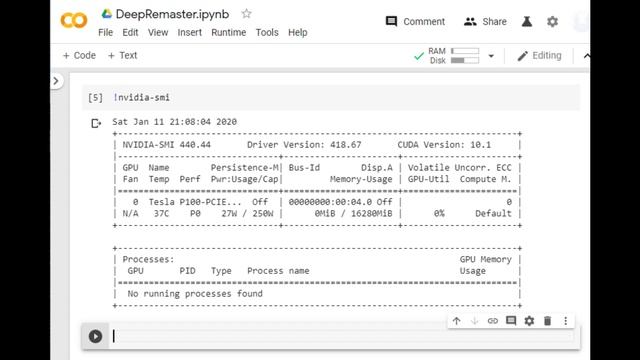Star the DeepRemaster.ipynb notebook
640x360 pixels.
click(x=246, y=14)
